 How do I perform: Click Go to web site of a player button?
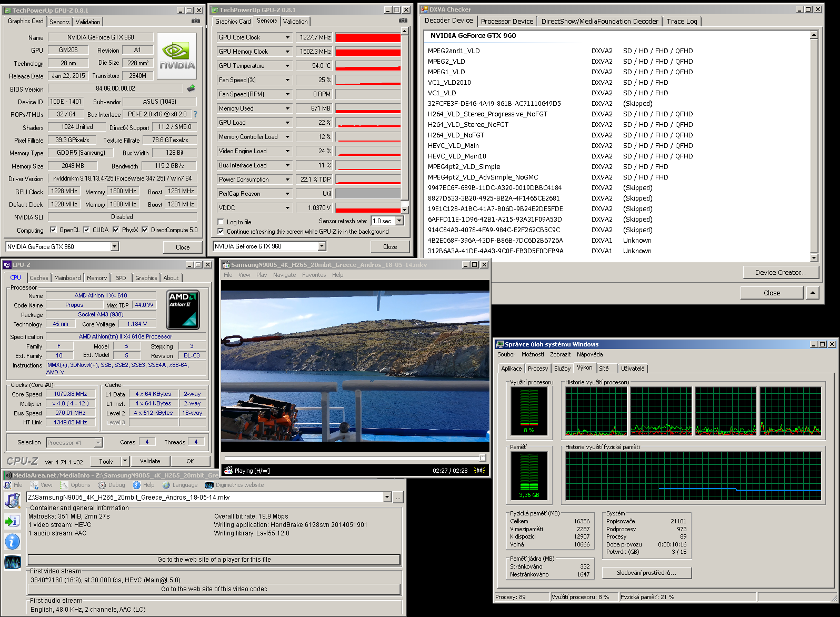(x=214, y=560)
